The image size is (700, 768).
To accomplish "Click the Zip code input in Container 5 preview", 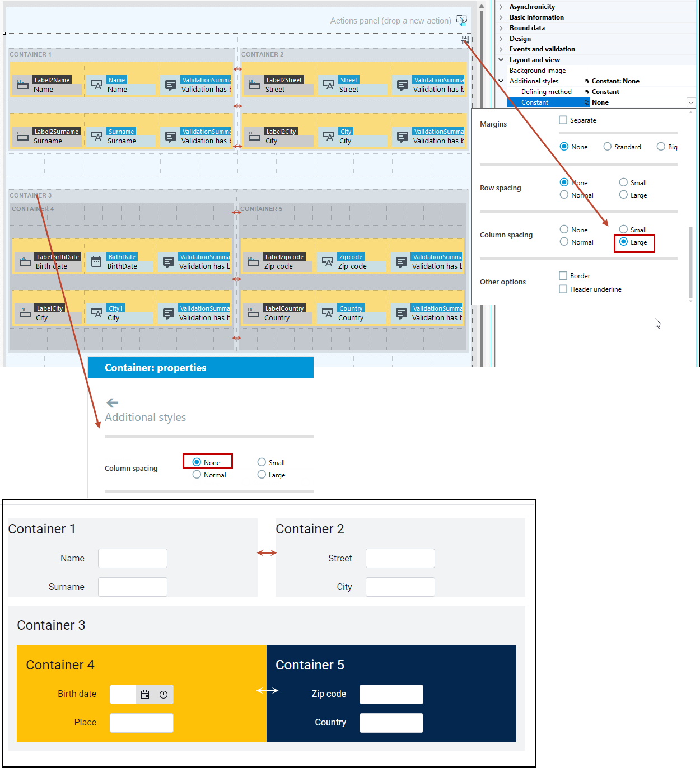I will [x=391, y=694].
